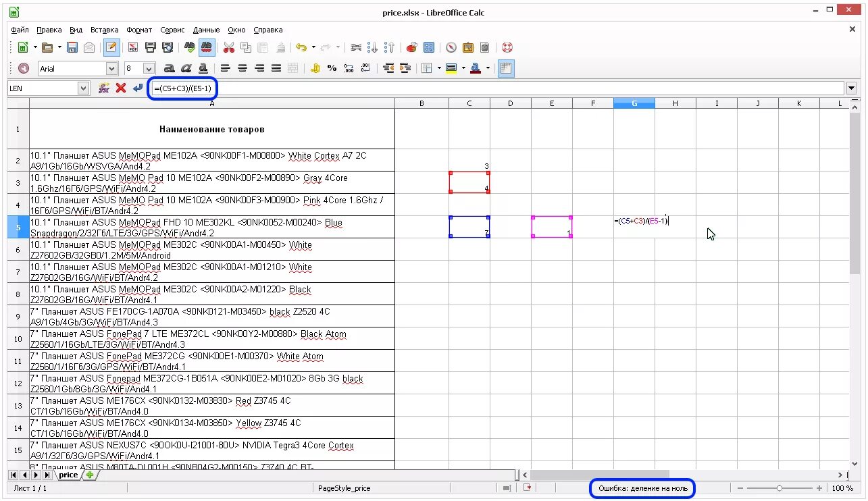Sort ascending icon
The image size is (868, 501).
[x=373, y=47]
